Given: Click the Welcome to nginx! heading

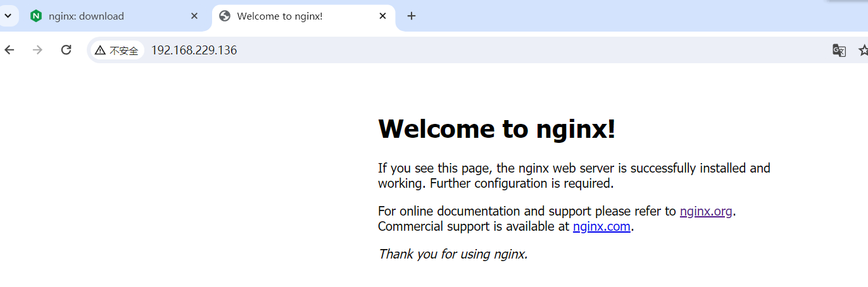Looking at the screenshot, I should pyautogui.click(x=496, y=129).
